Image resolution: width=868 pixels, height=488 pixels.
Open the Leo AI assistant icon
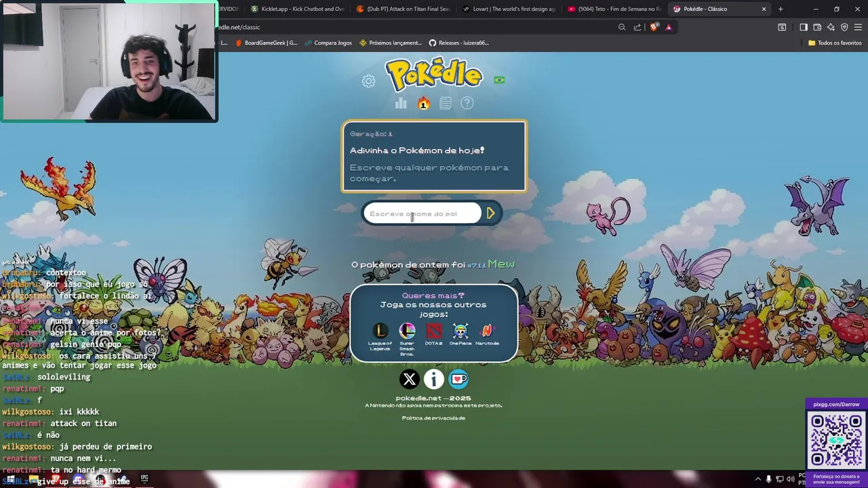pyautogui.click(x=831, y=27)
